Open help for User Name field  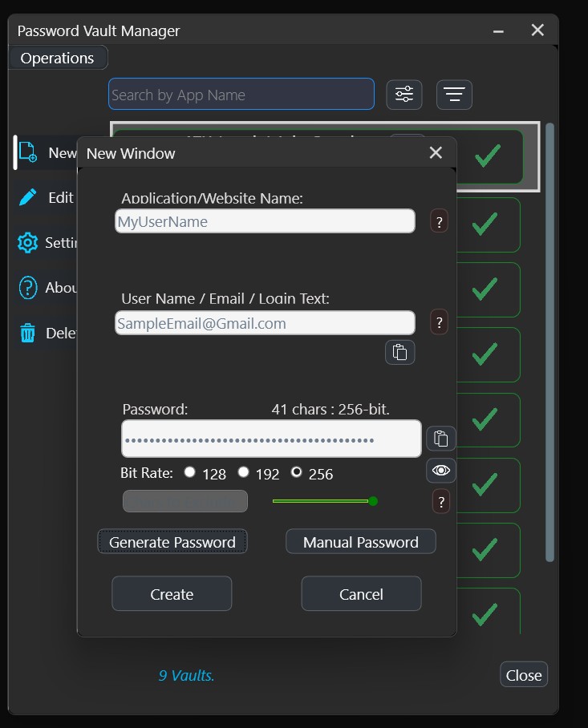pos(440,322)
